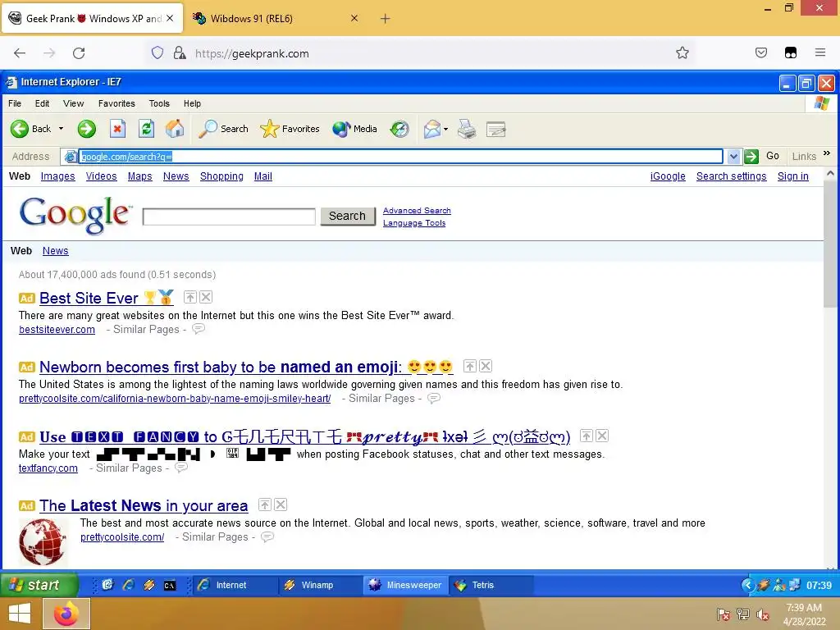The width and height of the screenshot is (840, 630).
Task: Open the Help menu
Action: (192, 103)
